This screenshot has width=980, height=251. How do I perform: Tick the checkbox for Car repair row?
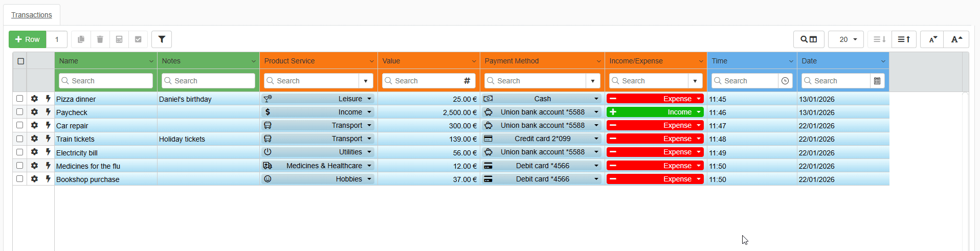click(x=19, y=125)
